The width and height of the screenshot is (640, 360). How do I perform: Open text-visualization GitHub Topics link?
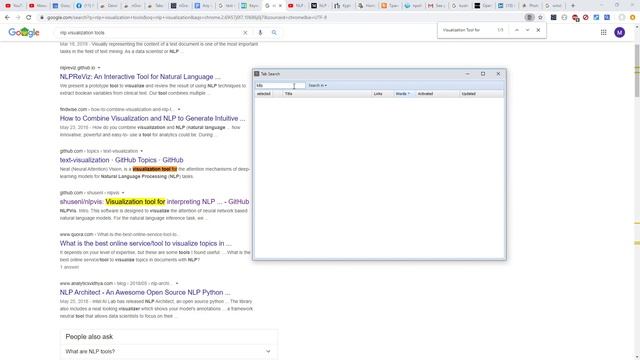[121, 160]
